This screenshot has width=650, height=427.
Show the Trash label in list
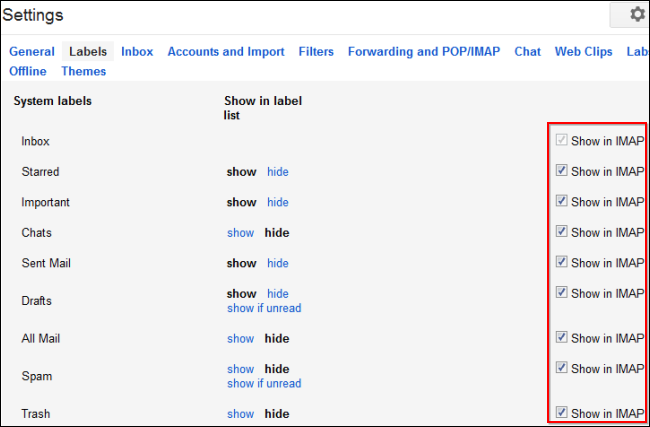tap(240, 414)
